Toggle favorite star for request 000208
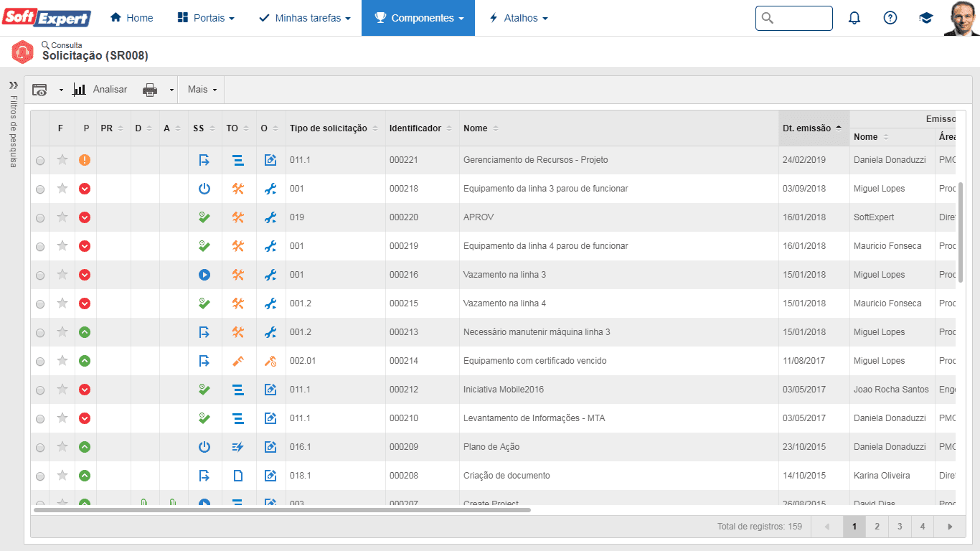This screenshot has height=551, width=980. [62, 475]
